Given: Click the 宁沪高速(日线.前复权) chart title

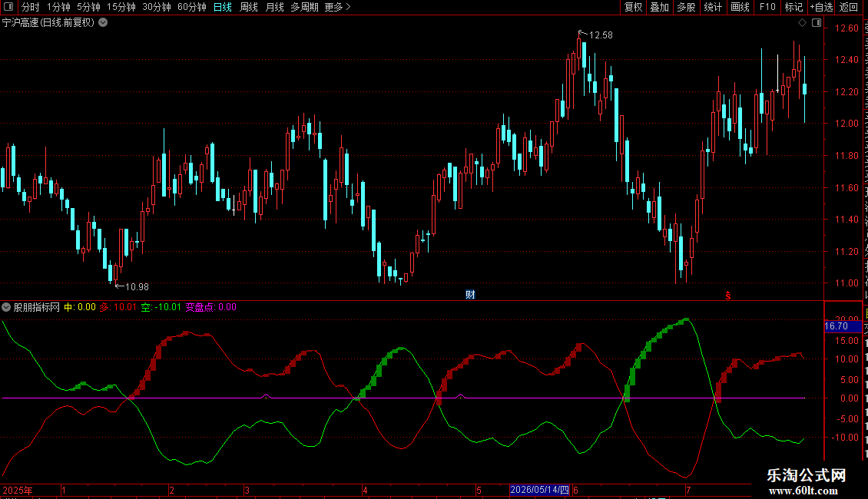Looking at the screenshot, I should (x=48, y=23).
